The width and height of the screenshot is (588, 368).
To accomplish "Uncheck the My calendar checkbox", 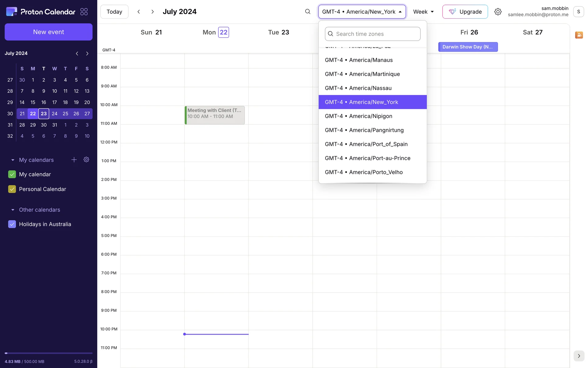I will tap(12, 174).
